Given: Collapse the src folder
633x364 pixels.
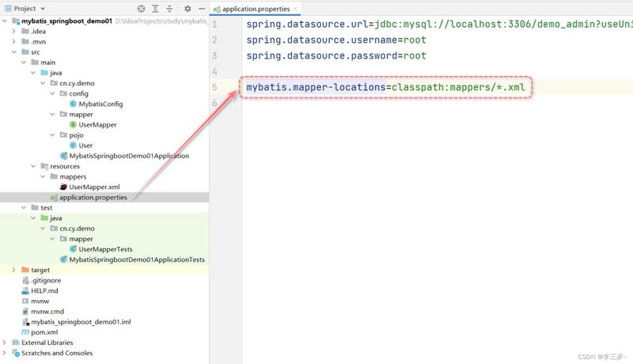Looking at the screenshot, I should tap(14, 52).
